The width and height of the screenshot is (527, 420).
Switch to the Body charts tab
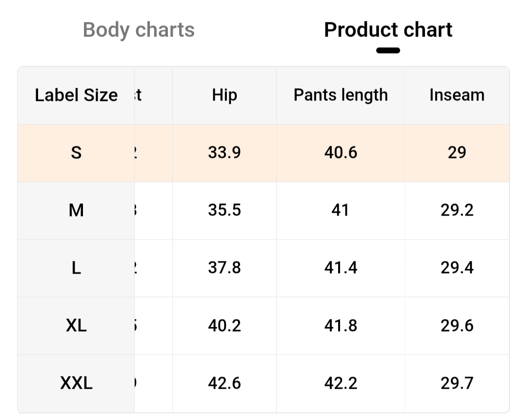click(139, 30)
